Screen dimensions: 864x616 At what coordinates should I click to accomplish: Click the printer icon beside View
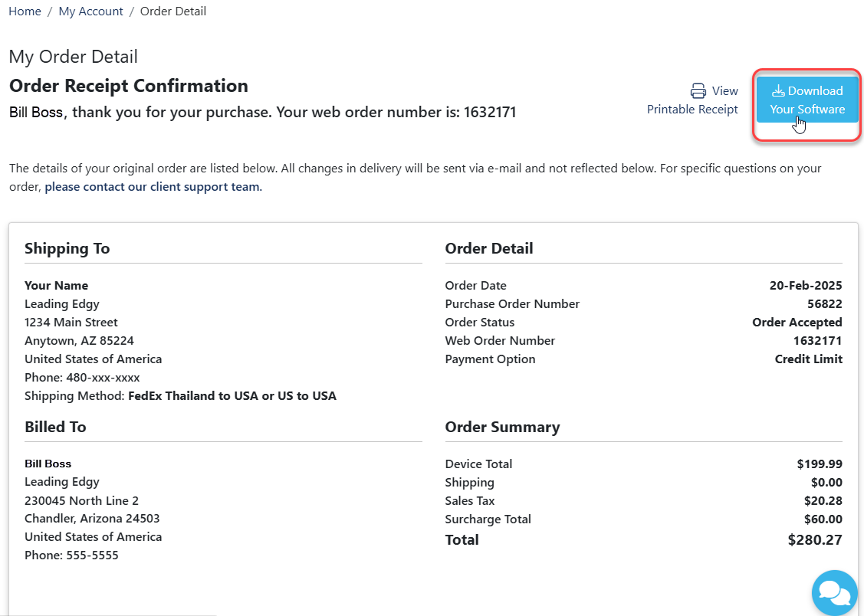(698, 91)
